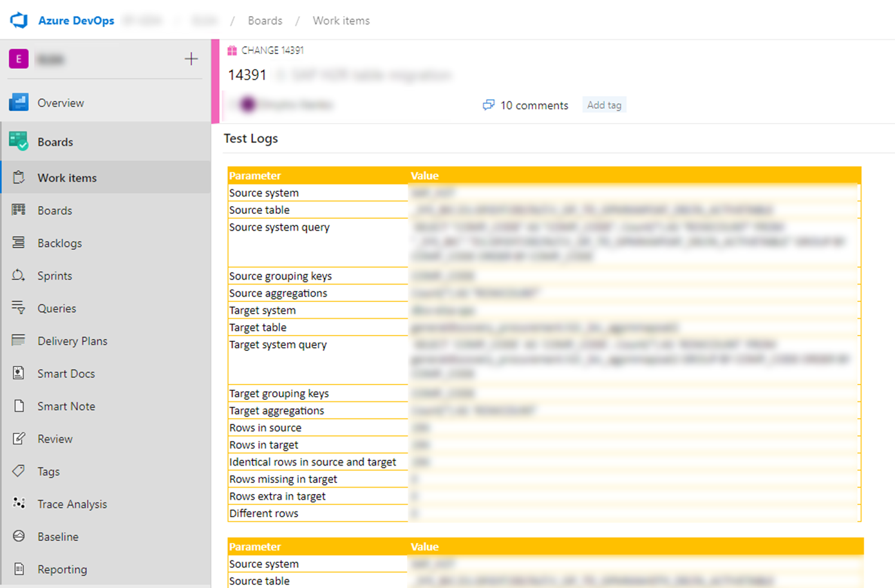Viewport: 895px width, 588px height.
Task: Click the Review pencil icon
Action: click(x=19, y=439)
